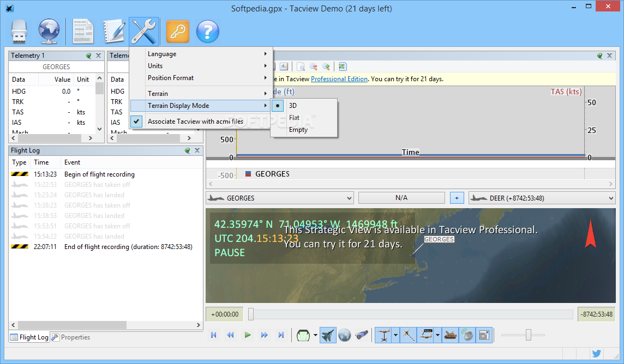Select the Terrain Display Mode menu entry
This screenshot has width=624, height=364.
[201, 106]
